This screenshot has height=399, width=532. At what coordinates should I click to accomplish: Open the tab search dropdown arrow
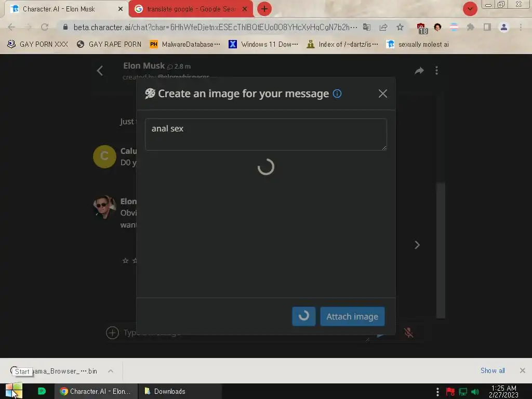(470, 9)
